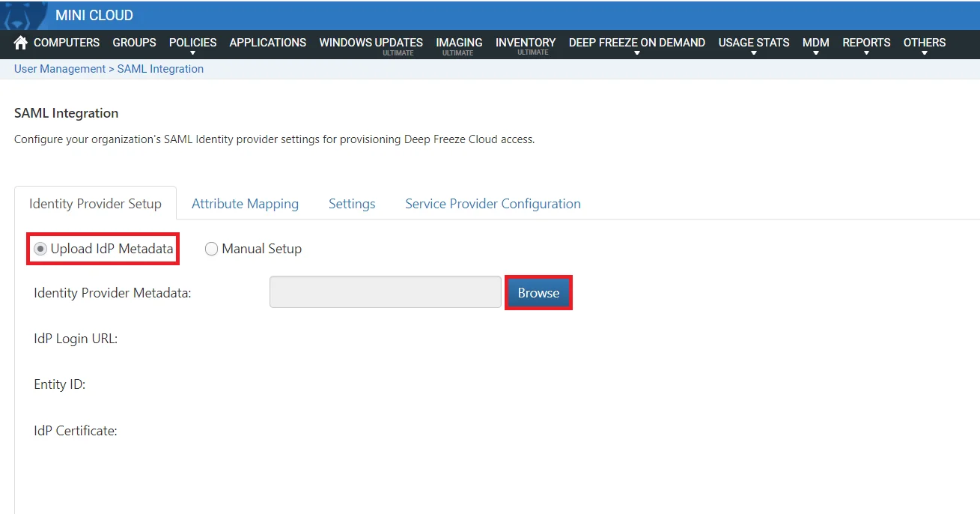Click the Browse button for metadata upload
The image size is (980, 514).
click(x=538, y=292)
